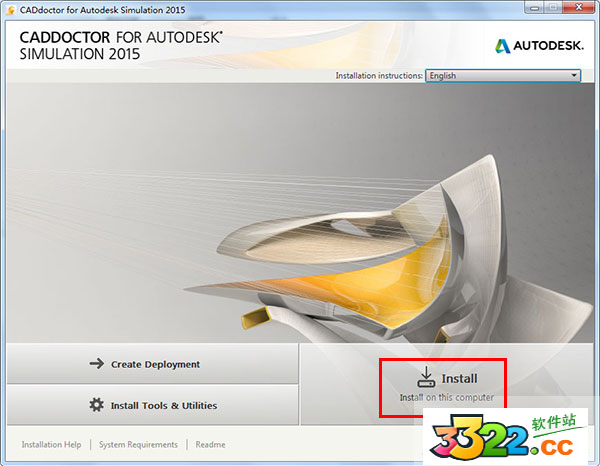Click the CADdoctor title bar app icon
This screenshot has width=600, height=466.
tap(11, 10)
